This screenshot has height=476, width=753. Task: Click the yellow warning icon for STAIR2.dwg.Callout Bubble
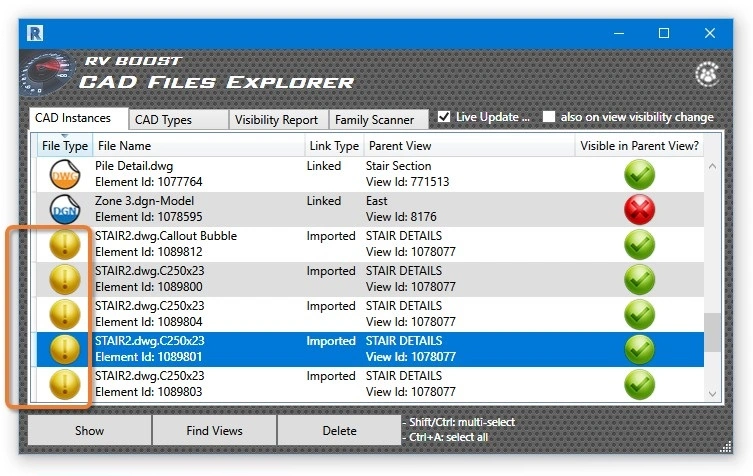65,245
